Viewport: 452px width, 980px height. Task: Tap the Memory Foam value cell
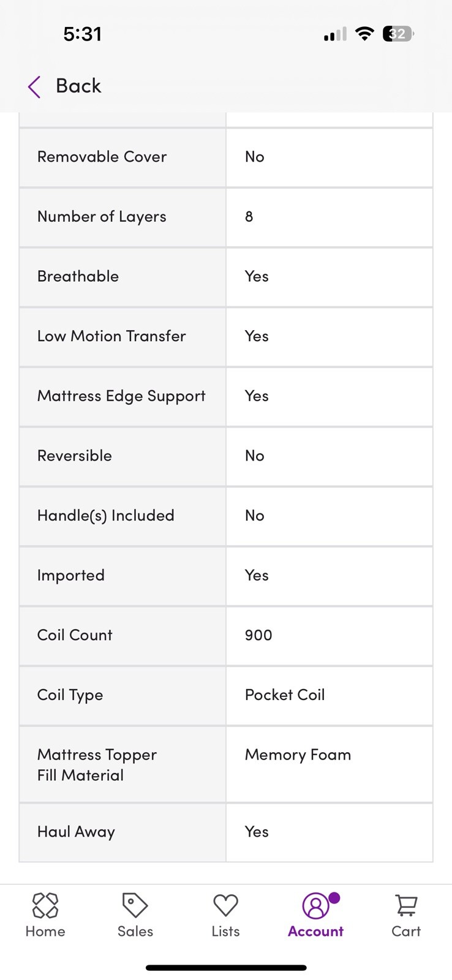[330, 764]
